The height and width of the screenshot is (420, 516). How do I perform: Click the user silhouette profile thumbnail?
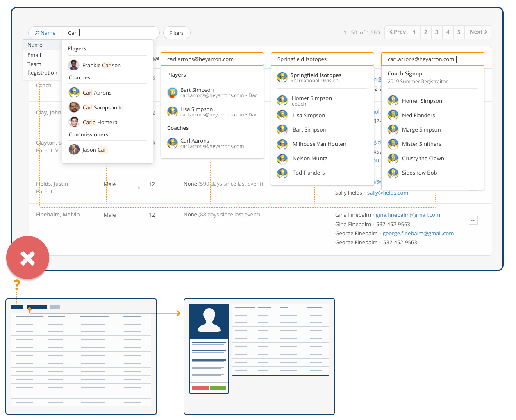pyautogui.click(x=209, y=321)
